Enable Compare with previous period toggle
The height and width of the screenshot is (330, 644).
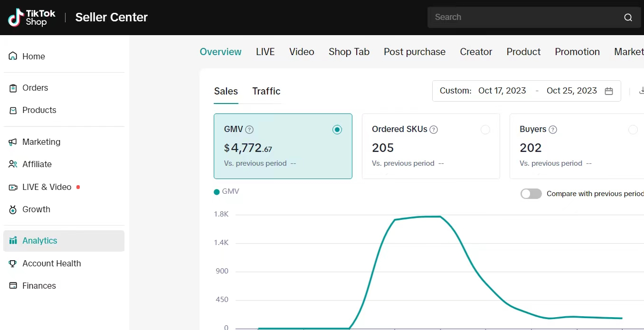pos(531,194)
